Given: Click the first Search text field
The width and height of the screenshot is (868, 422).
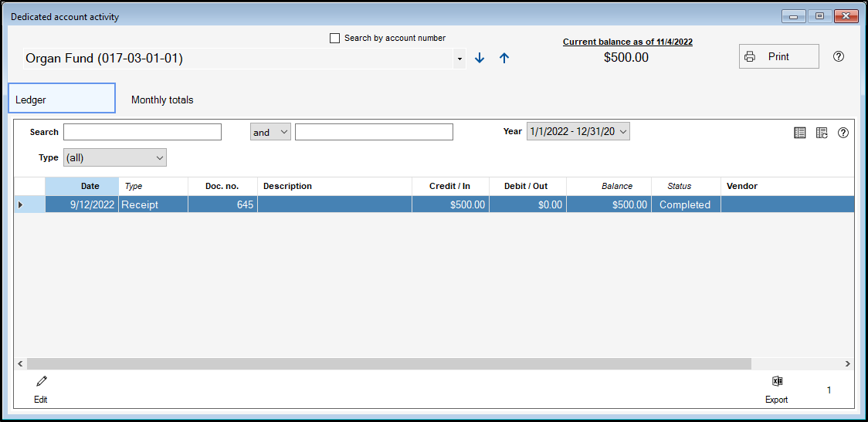Looking at the screenshot, I should (142, 132).
